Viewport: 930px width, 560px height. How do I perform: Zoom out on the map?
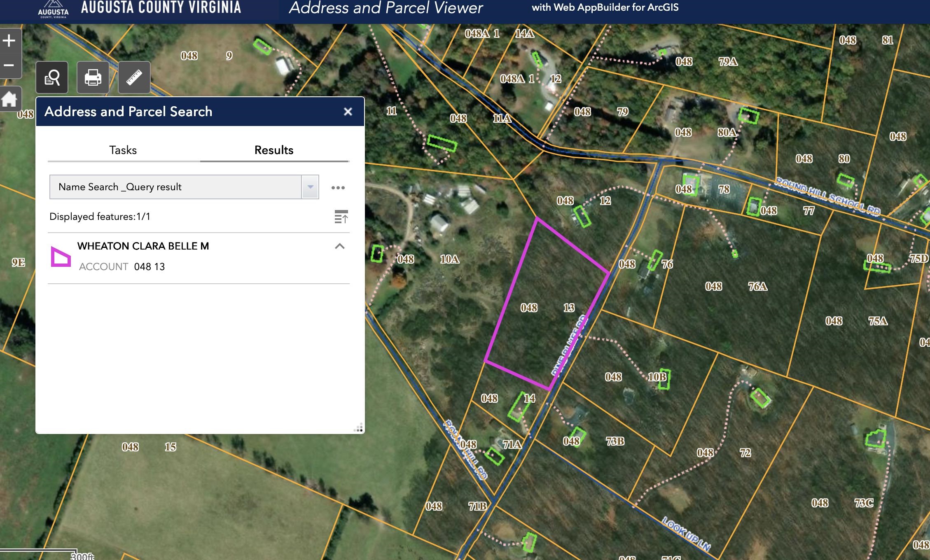coord(9,65)
